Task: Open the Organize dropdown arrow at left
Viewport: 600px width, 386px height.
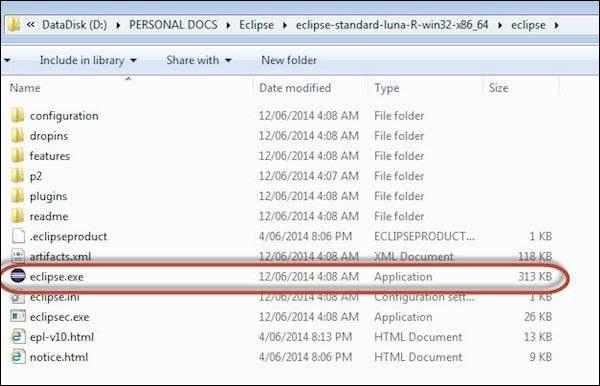Action: pos(7,60)
